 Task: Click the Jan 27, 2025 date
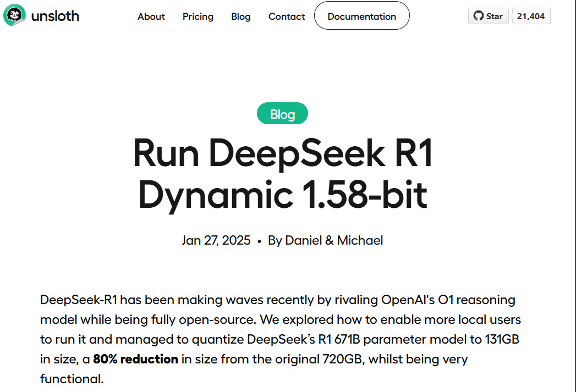tap(216, 240)
